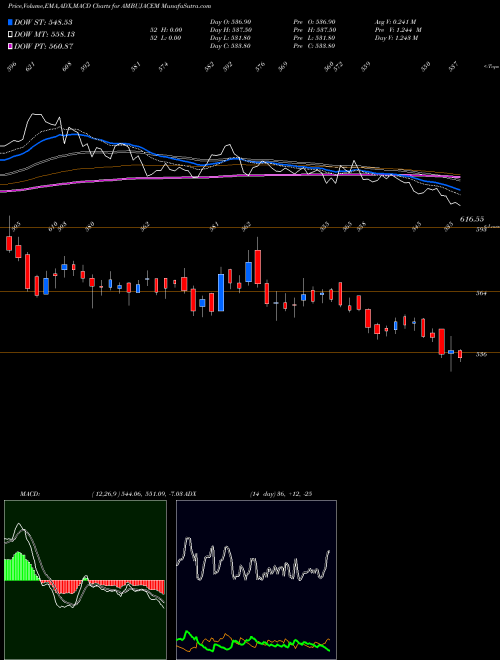Click the magenta DOW PT legend swatch
Viewport: 500px width, 660px height.
(x=10, y=46)
